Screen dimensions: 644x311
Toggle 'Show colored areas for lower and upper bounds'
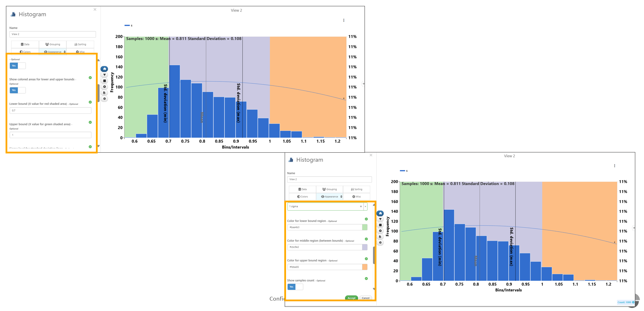click(x=17, y=90)
